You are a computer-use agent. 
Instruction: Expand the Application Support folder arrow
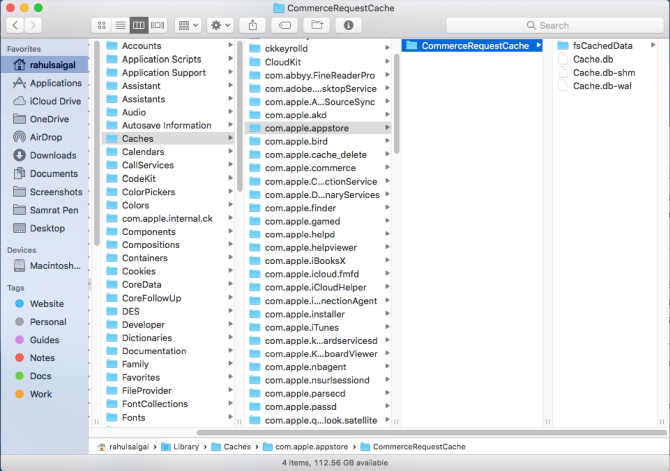pyautogui.click(x=230, y=72)
